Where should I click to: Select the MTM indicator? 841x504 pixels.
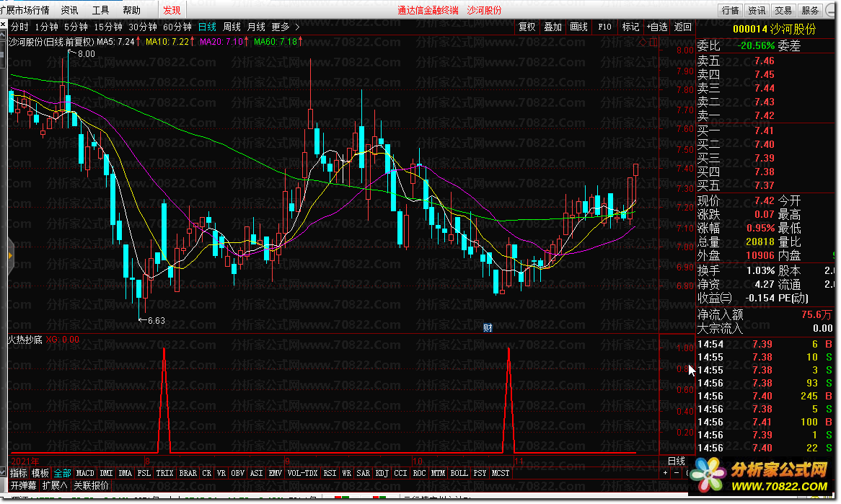point(438,473)
